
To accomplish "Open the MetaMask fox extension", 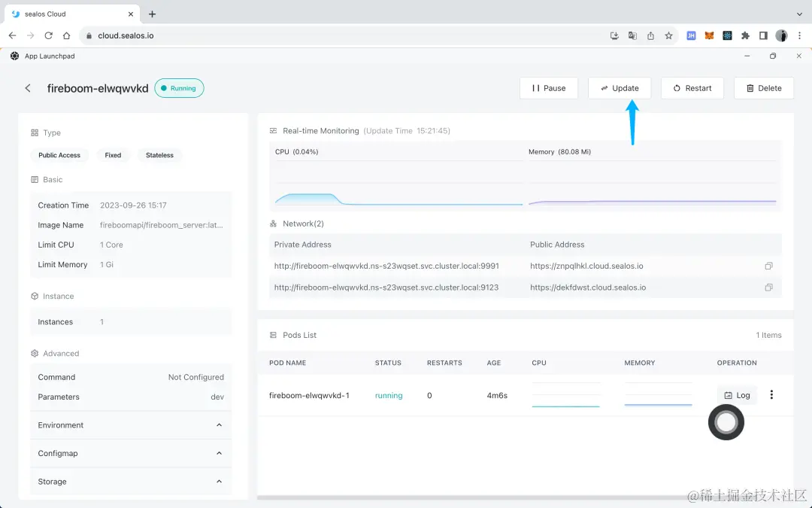I will click(x=709, y=36).
